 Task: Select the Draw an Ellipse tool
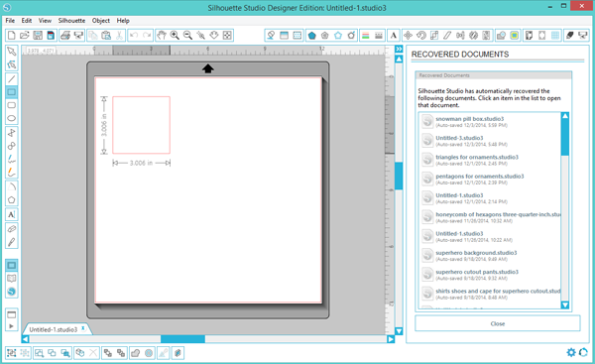point(11,118)
